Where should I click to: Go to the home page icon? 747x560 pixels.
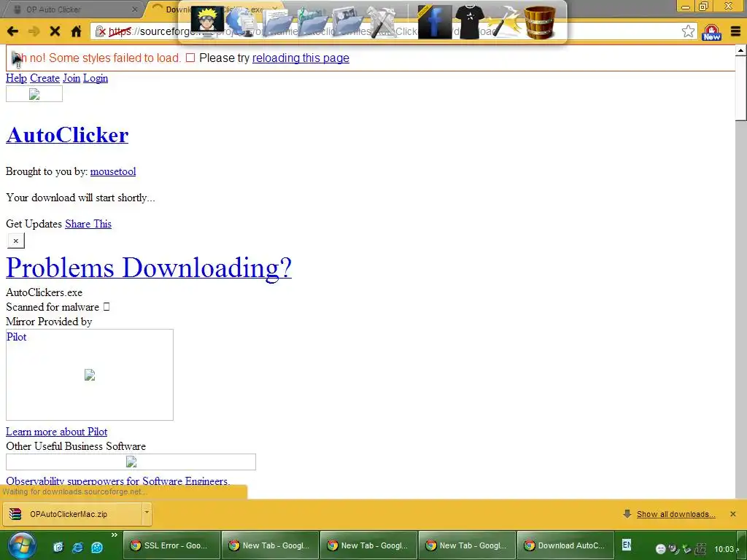pyautogui.click(x=76, y=31)
